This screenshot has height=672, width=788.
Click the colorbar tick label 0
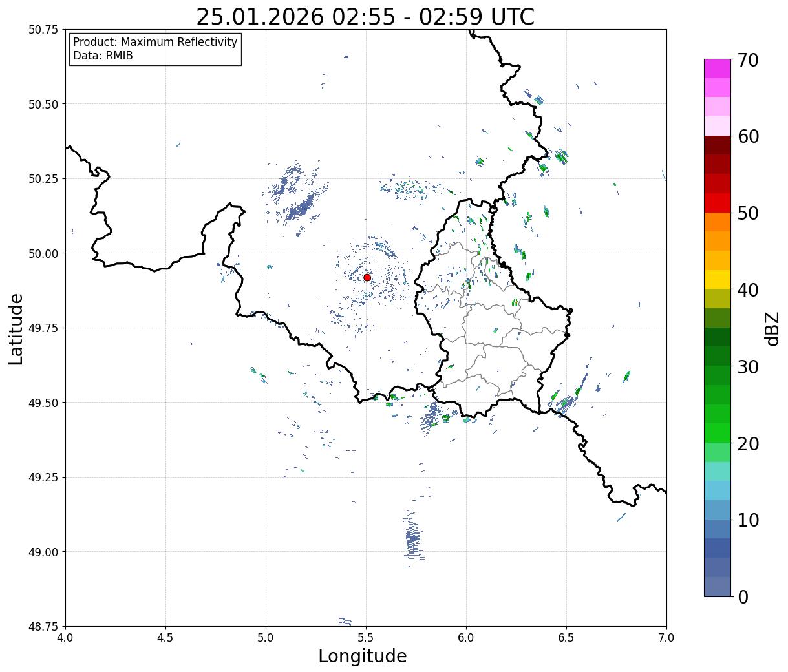point(743,597)
